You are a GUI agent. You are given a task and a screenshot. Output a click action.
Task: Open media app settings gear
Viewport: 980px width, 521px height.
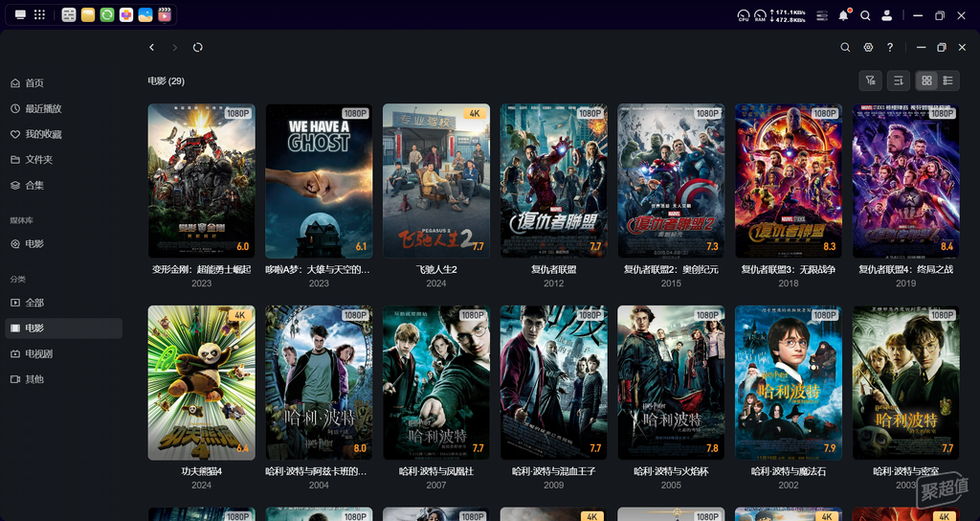pyautogui.click(x=868, y=48)
